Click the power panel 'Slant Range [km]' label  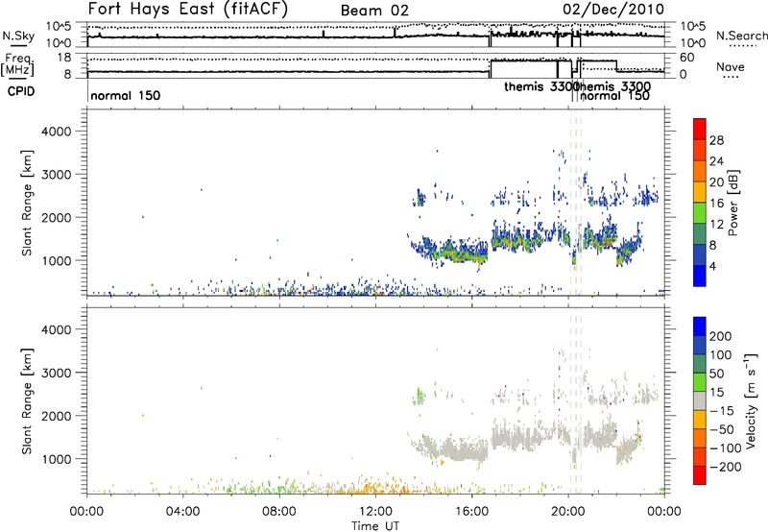pos(27,203)
